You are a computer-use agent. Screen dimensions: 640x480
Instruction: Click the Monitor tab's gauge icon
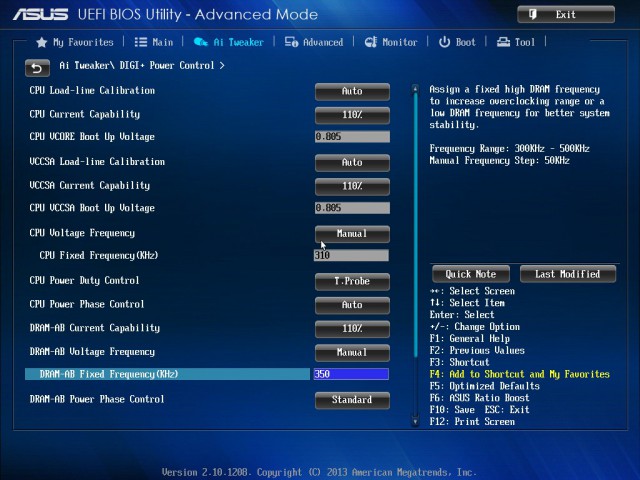371,42
